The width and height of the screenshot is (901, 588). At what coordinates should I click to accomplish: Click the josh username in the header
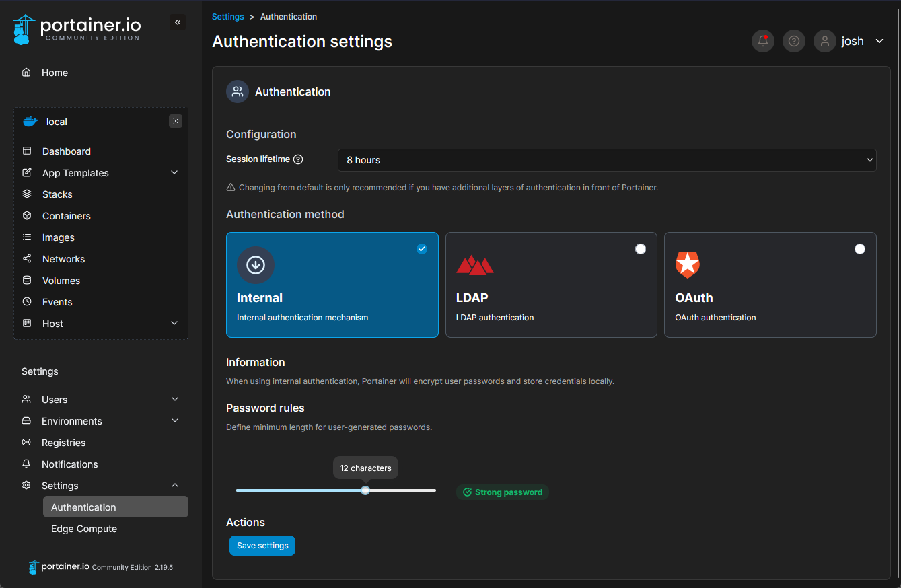(x=853, y=41)
